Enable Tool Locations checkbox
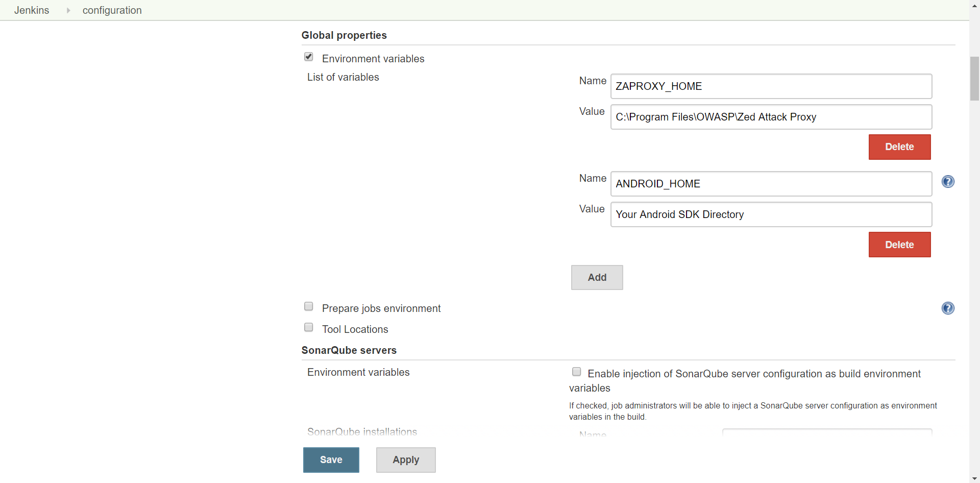Image resolution: width=980 pixels, height=483 pixels. click(309, 327)
